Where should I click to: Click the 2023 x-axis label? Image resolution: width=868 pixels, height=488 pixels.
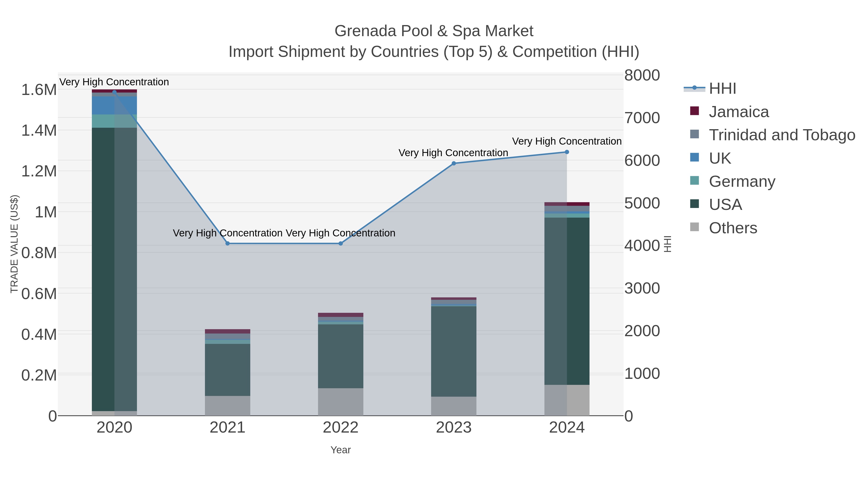(x=454, y=428)
